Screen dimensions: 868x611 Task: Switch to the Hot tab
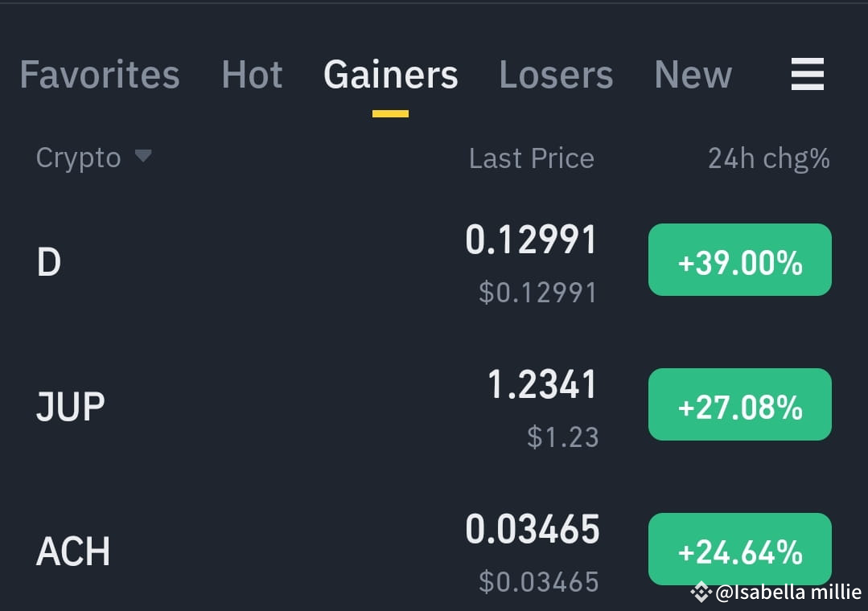coord(252,74)
